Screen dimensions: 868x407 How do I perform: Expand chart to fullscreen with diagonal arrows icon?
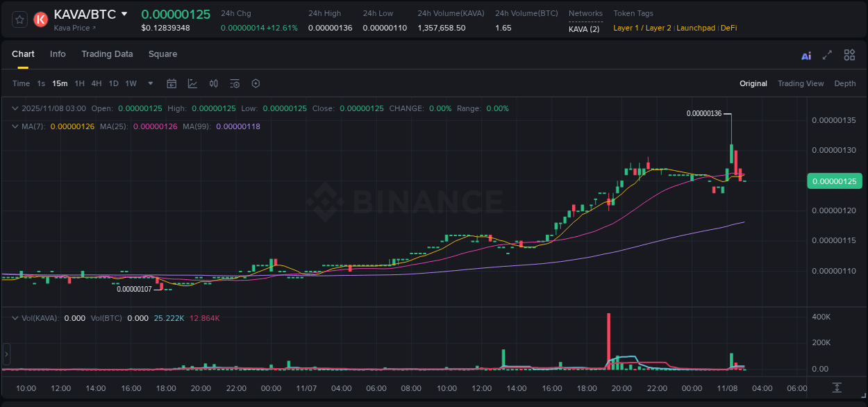(x=827, y=55)
